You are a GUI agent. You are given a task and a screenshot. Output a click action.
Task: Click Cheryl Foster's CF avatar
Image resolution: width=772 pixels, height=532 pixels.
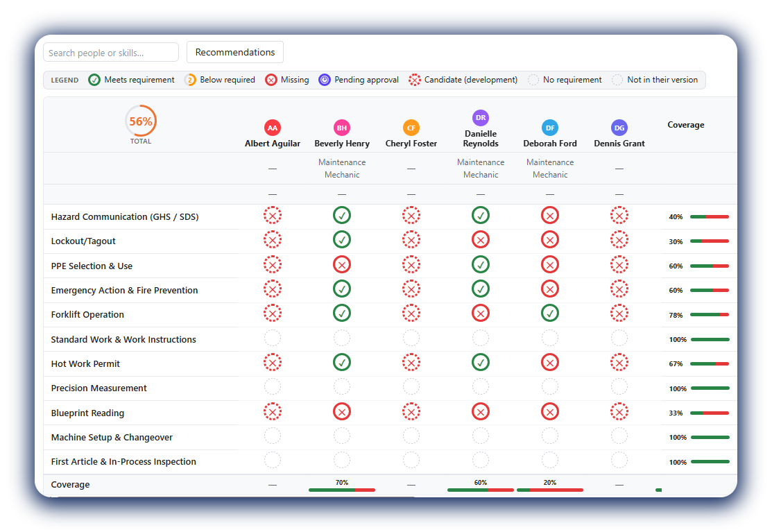411,128
